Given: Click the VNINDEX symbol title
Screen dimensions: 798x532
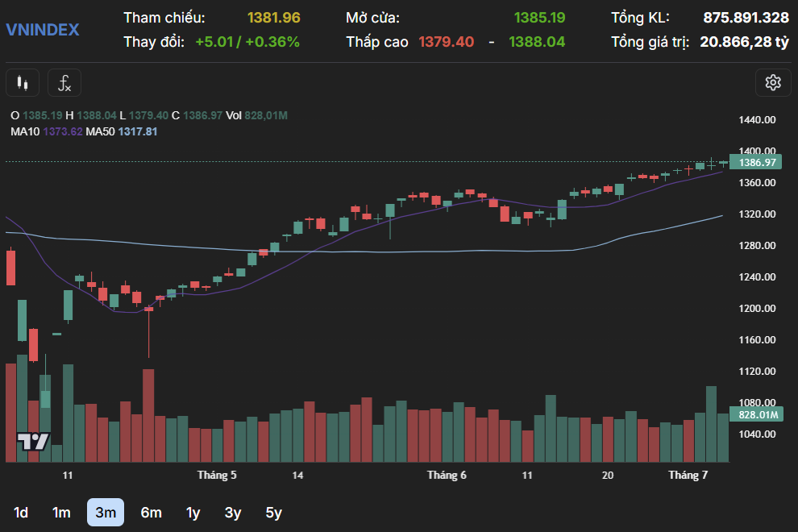Looking at the screenshot, I should (43, 30).
